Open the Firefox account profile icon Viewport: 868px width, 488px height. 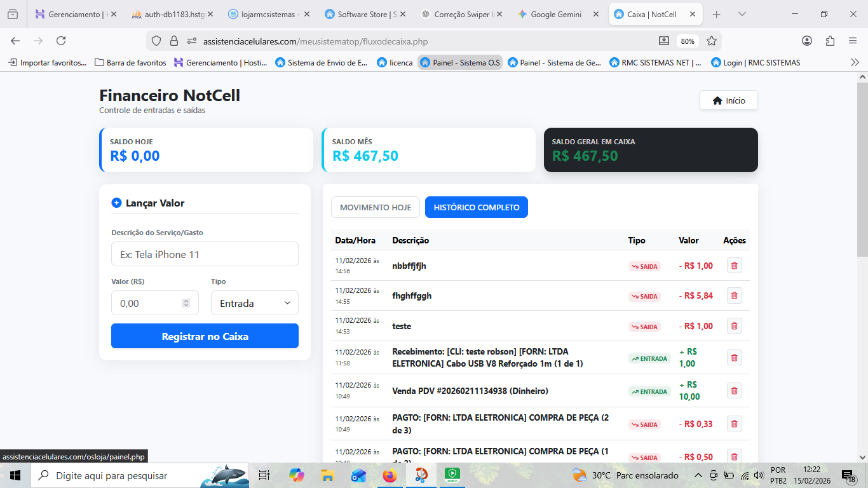(807, 41)
